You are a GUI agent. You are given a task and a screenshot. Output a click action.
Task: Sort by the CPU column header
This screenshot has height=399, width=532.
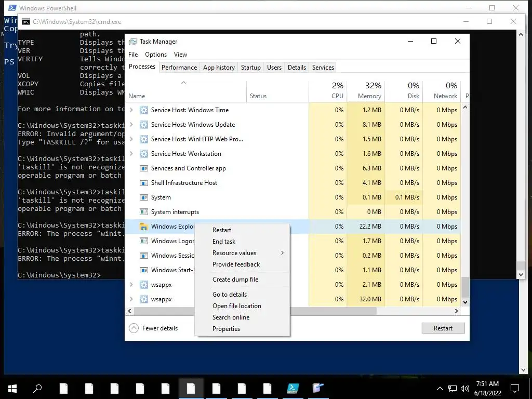coord(328,91)
